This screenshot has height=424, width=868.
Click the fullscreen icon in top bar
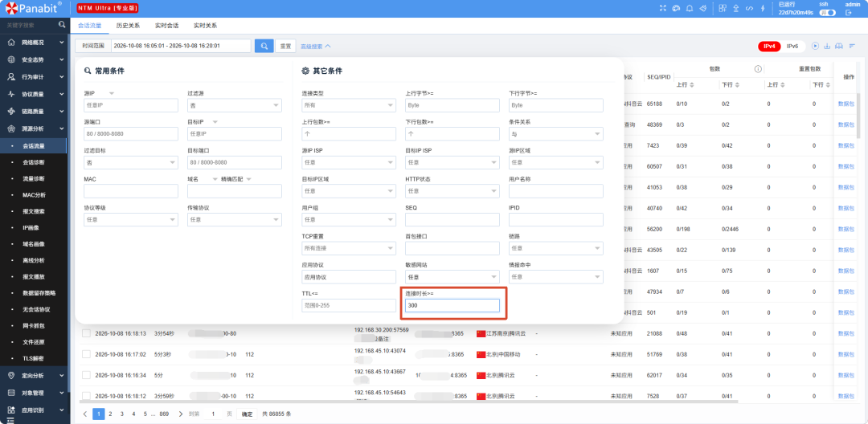[x=663, y=8]
